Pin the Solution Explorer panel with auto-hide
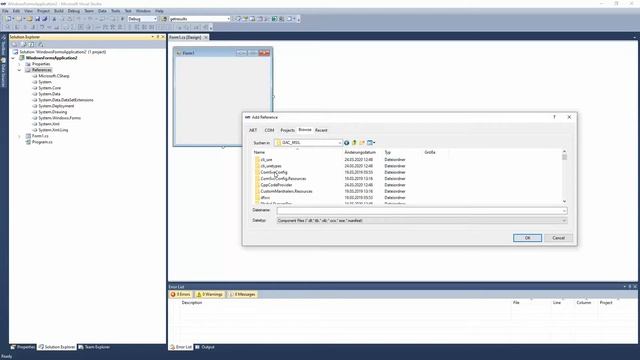This screenshot has height=360, width=640. tap(158, 37)
